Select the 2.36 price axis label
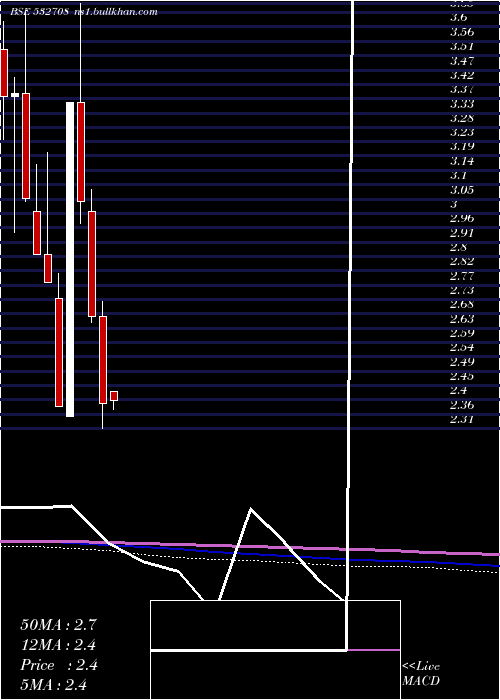 click(462, 405)
